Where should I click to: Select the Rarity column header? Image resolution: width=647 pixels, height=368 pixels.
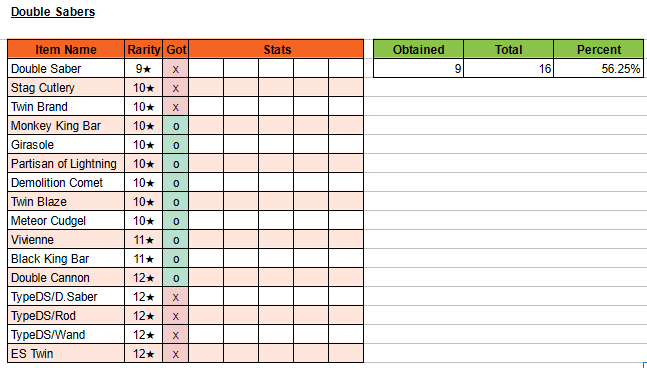pos(144,50)
